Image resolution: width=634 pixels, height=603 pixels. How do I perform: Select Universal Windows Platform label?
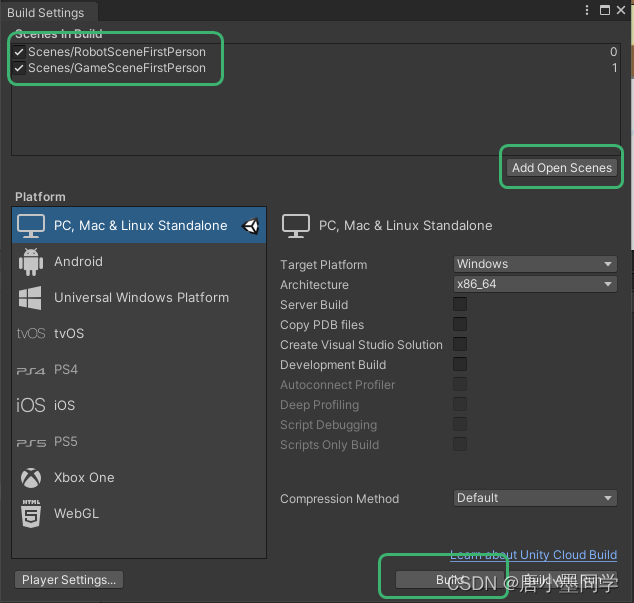click(x=142, y=298)
